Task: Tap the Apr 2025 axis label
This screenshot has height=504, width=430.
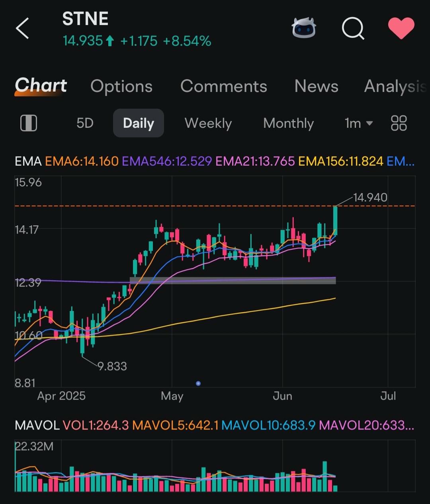Action: click(61, 396)
